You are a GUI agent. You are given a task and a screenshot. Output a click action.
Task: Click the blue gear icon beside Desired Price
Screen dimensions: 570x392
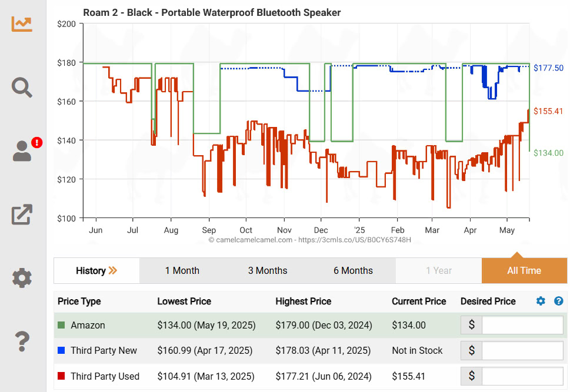click(x=541, y=301)
